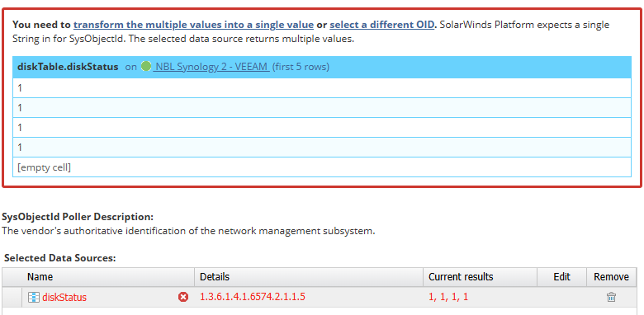This screenshot has width=644, height=315.
Task: Click the red error icon beside diskStatus
Action: [183, 297]
